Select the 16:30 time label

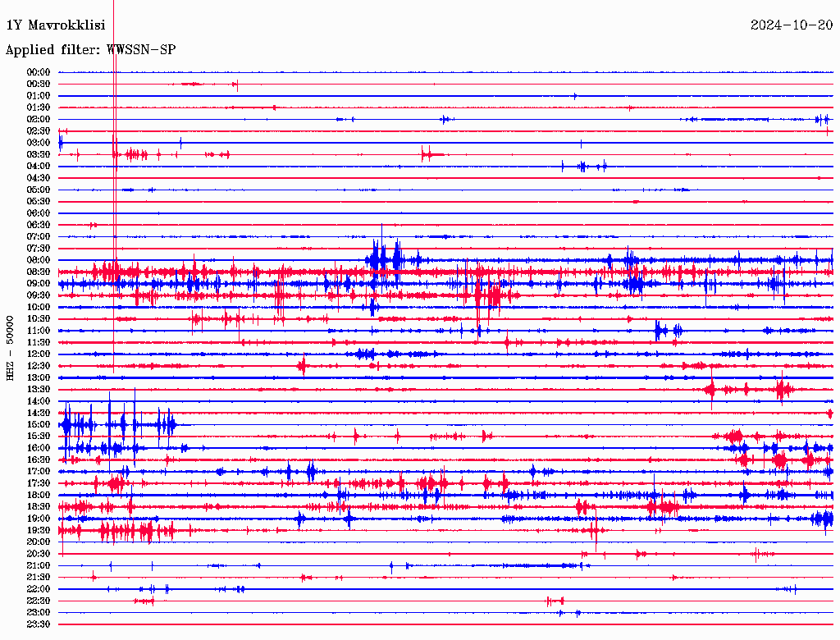pyautogui.click(x=39, y=460)
